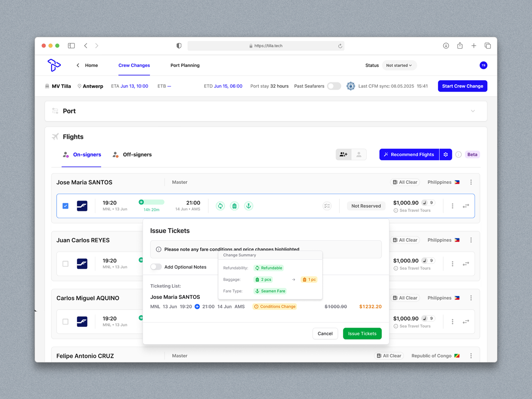Open the three-dot menu for Juan Carlos REYES
The width and height of the screenshot is (532, 399).
[471, 240]
